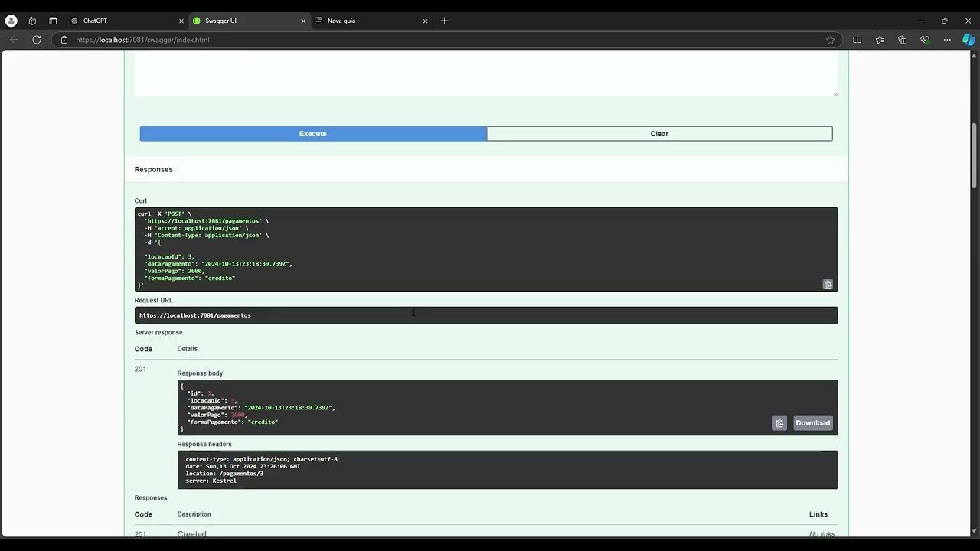980x551 pixels.
Task: Execute the POST request
Action: (x=313, y=134)
